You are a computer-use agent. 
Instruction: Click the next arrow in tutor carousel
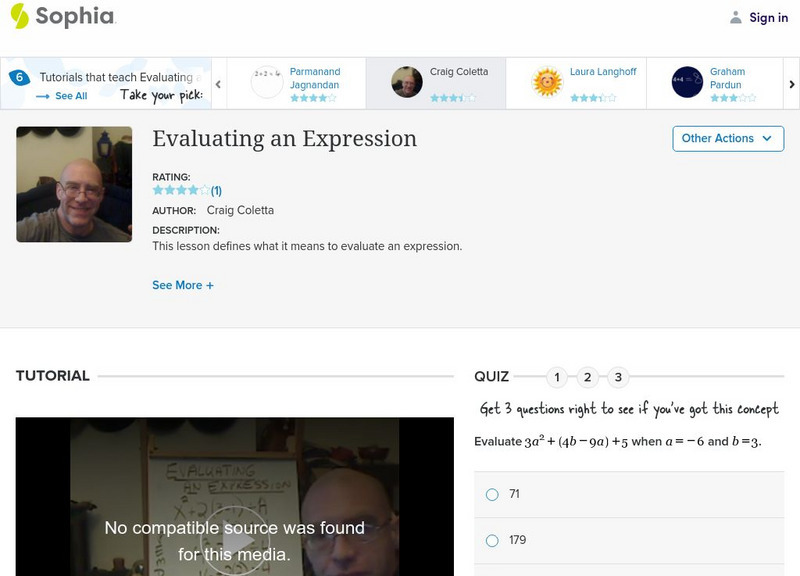792,84
